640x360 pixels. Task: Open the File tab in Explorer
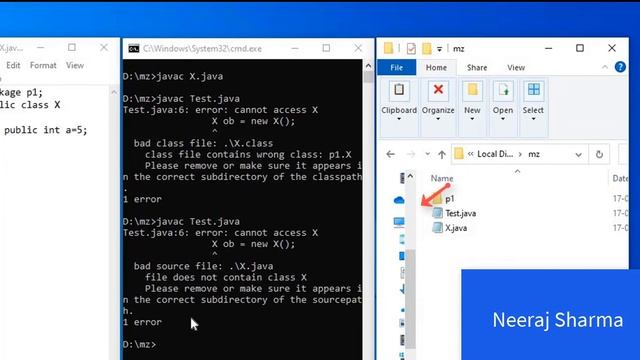pyautogui.click(x=396, y=67)
